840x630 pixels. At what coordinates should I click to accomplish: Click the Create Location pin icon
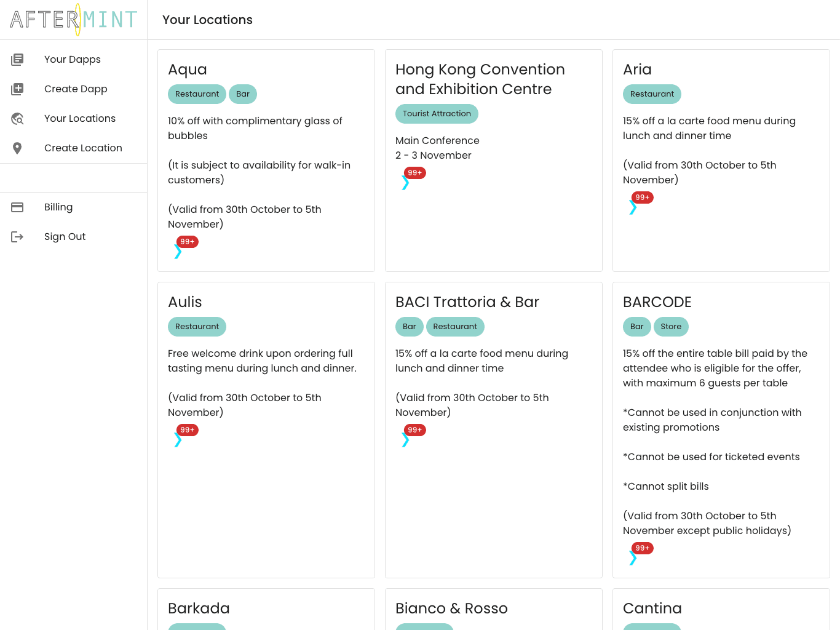(x=17, y=148)
